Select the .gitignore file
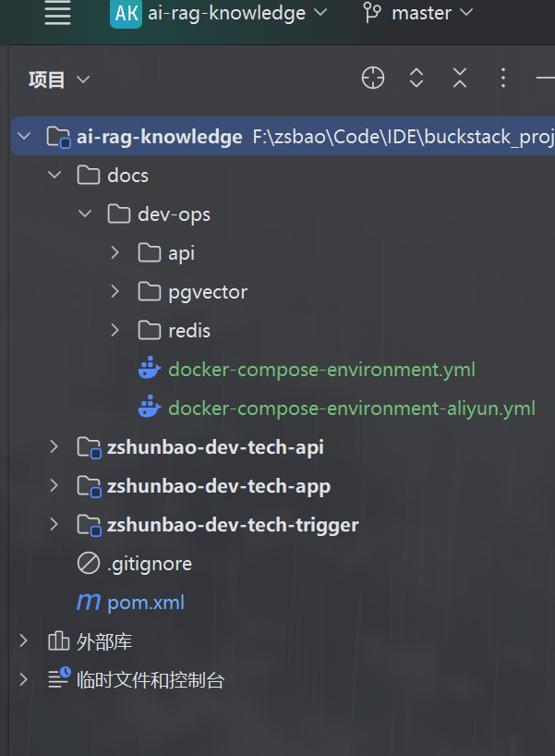Image resolution: width=555 pixels, height=756 pixels. 149,564
